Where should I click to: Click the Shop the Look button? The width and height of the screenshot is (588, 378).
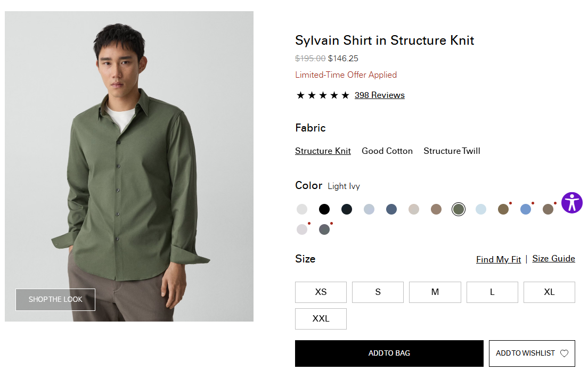tap(55, 300)
